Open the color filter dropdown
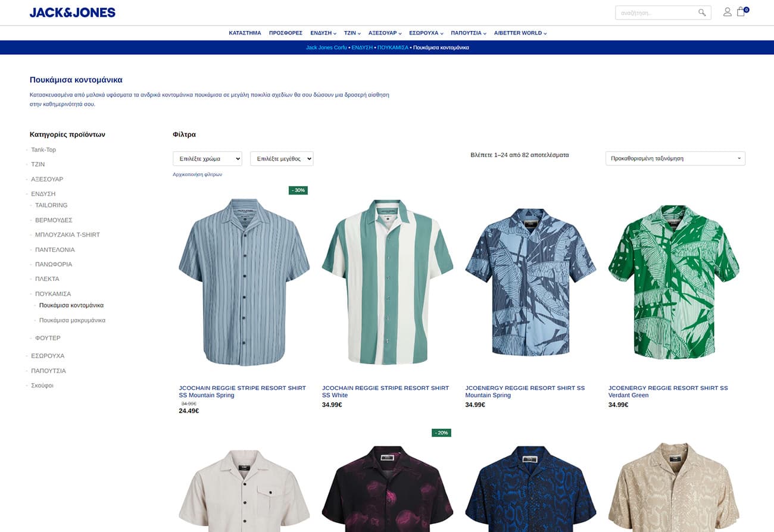This screenshot has width=774, height=532. click(207, 159)
